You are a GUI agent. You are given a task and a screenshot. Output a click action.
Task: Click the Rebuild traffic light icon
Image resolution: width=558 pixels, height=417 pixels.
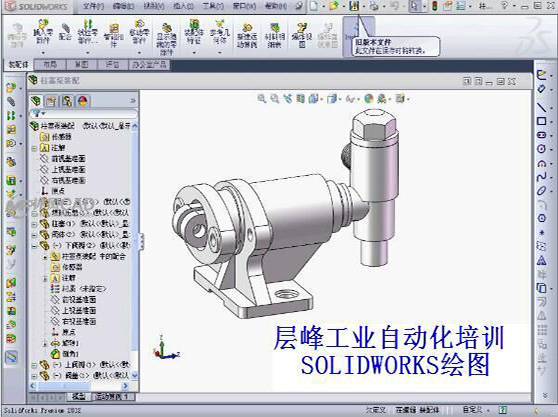(x=435, y=6)
